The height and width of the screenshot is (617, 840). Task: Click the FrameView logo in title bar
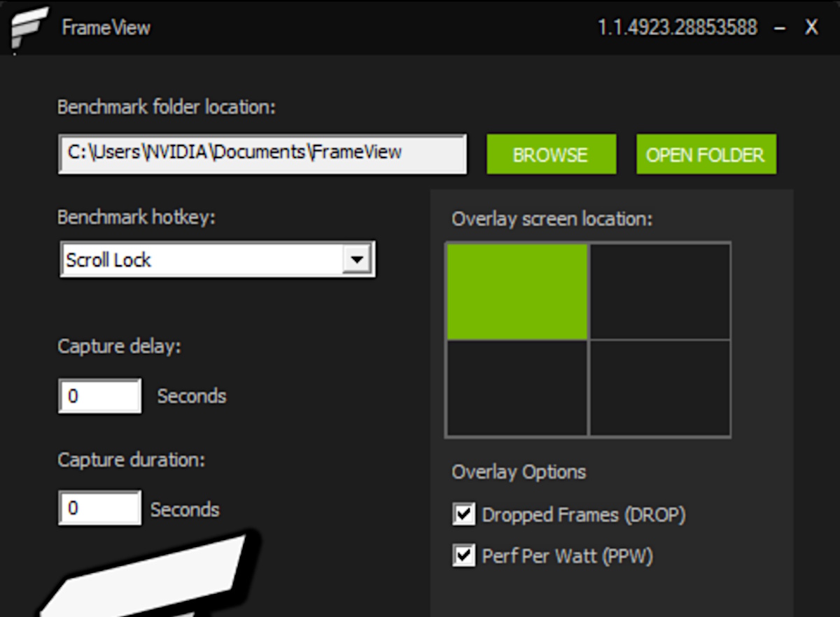coord(28,28)
